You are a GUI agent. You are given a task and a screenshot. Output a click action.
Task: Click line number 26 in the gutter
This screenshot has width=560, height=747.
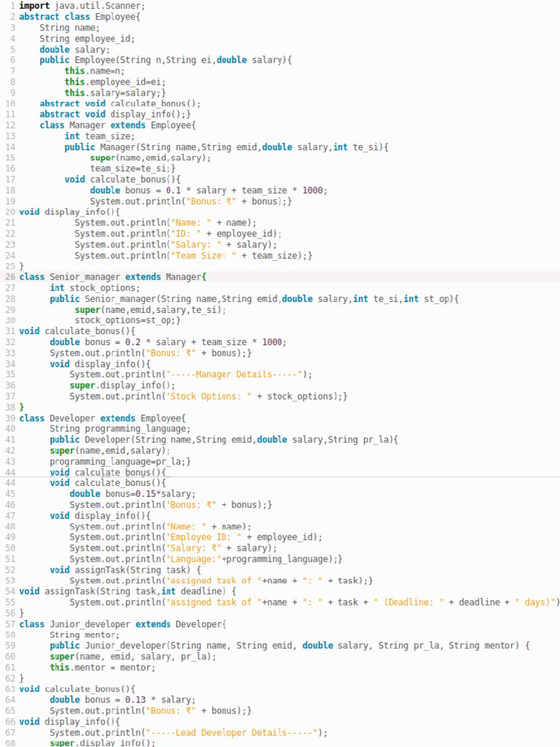coord(10,276)
